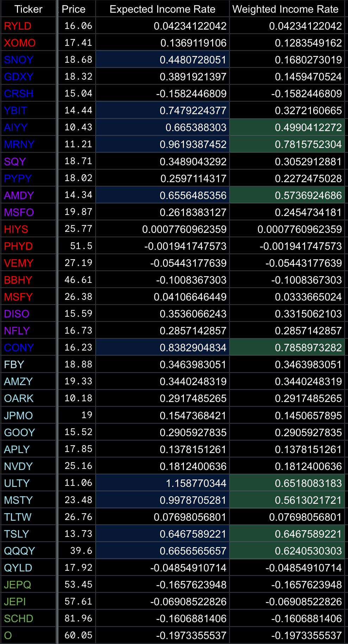Click the OARK ticker cell

[28, 398]
